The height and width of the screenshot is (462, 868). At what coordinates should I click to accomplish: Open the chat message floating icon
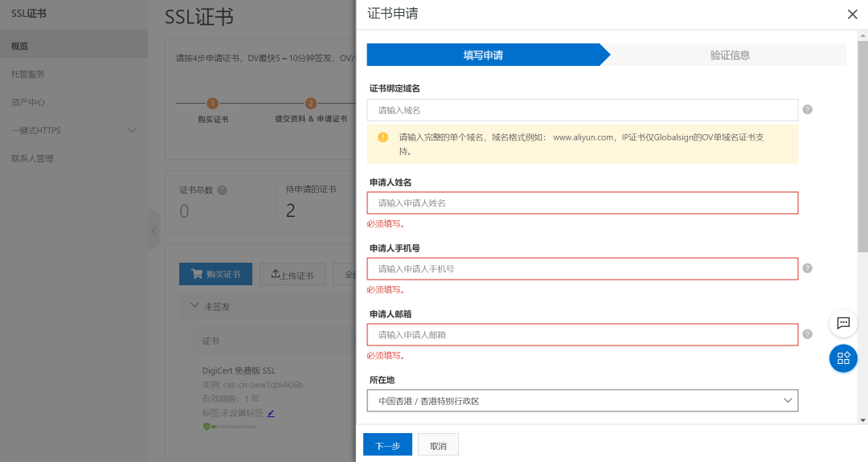[843, 322]
